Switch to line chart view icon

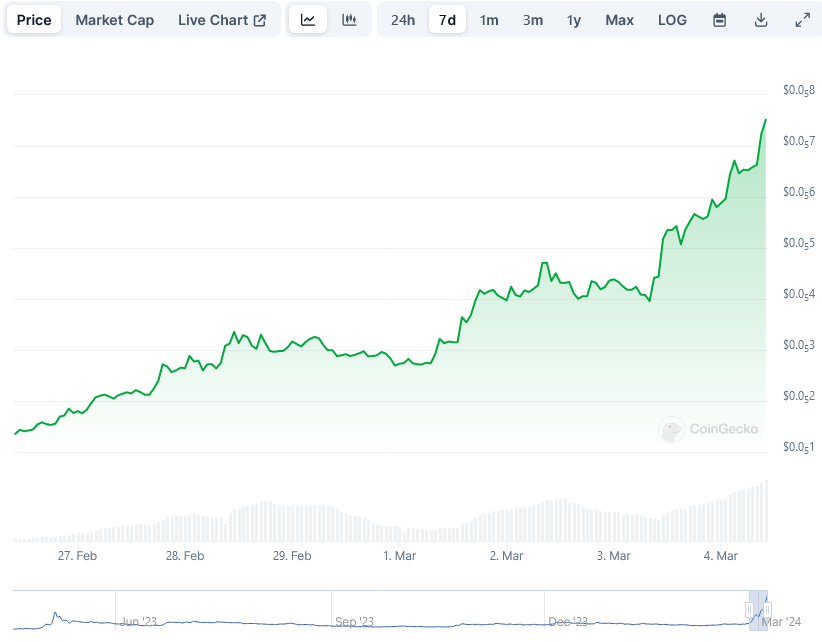click(308, 20)
